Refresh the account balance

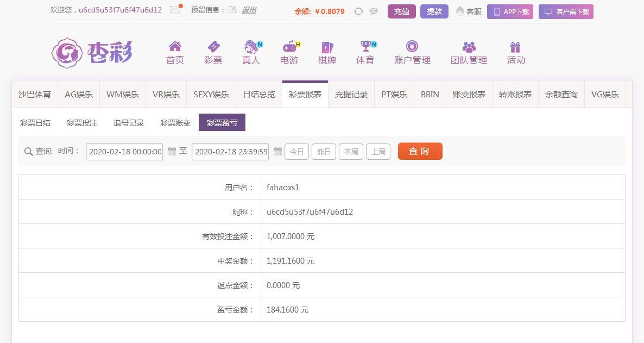[358, 11]
